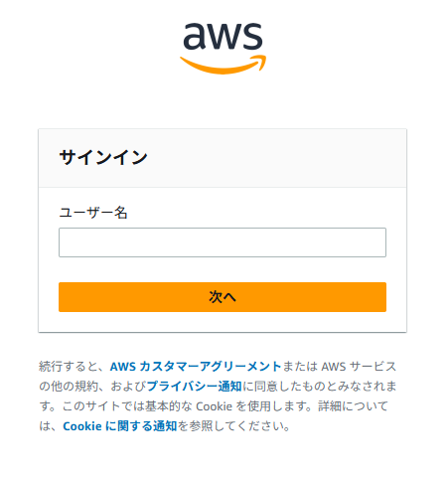448x477 pixels.
Task: Click the gray header bar of sign-in card
Action: [223, 158]
